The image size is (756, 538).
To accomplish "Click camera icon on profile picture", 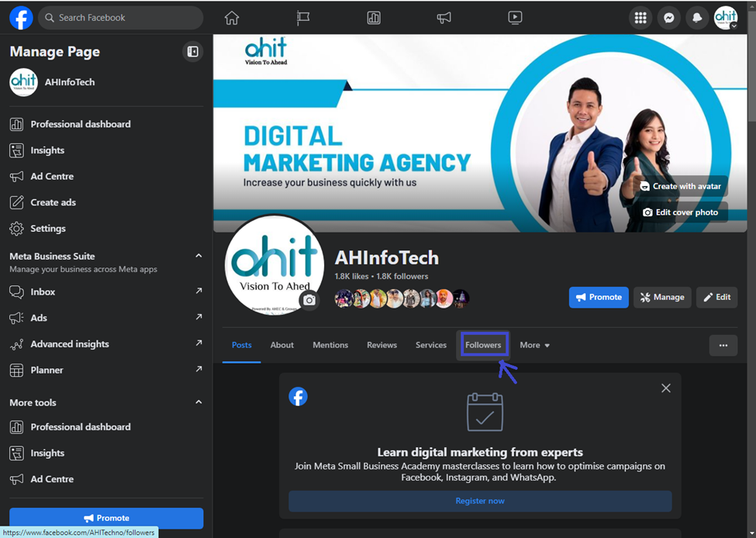I will click(309, 300).
